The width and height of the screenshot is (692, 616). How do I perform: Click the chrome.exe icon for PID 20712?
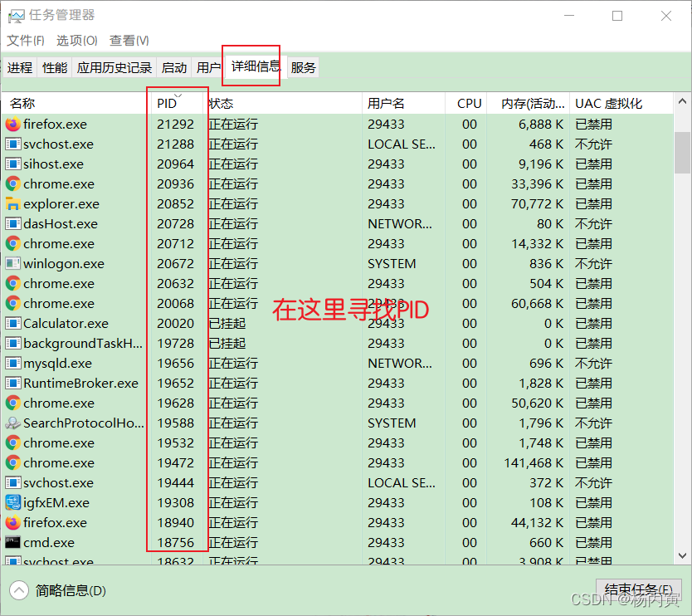pyautogui.click(x=12, y=243)
